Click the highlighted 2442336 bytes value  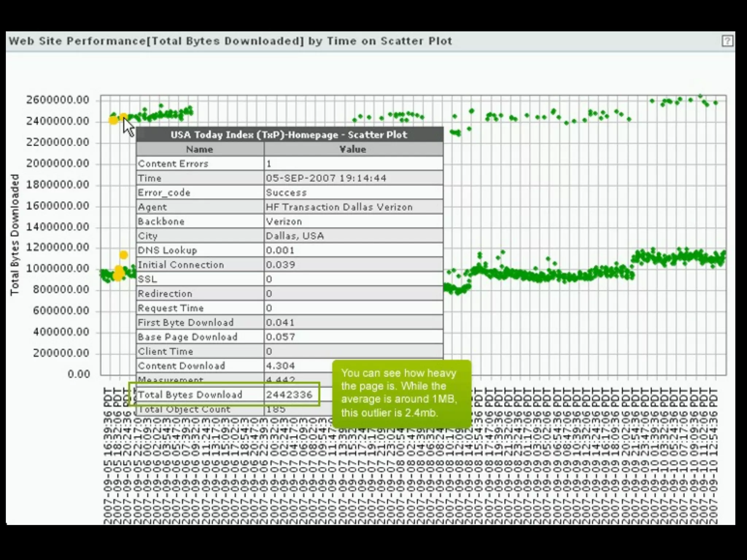pos(289,394)
